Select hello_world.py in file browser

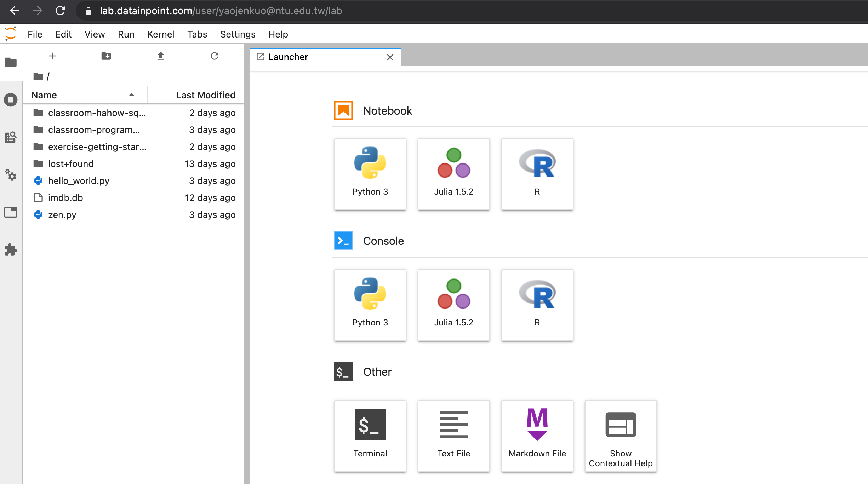click(x=79, y=181)
